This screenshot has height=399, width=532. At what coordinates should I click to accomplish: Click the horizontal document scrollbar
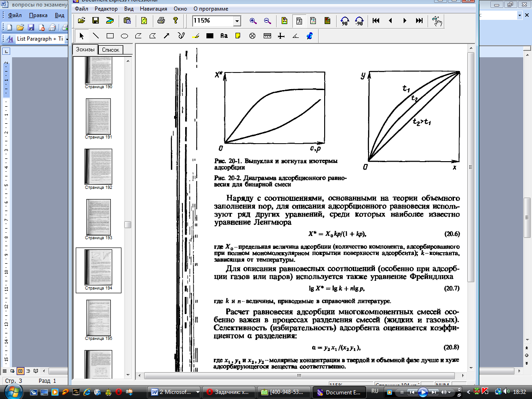pos(299,375)
